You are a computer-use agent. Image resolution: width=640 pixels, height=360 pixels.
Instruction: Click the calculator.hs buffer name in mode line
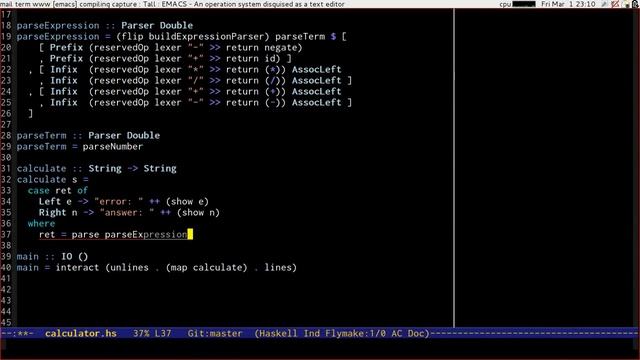click(x=81, y=333)
